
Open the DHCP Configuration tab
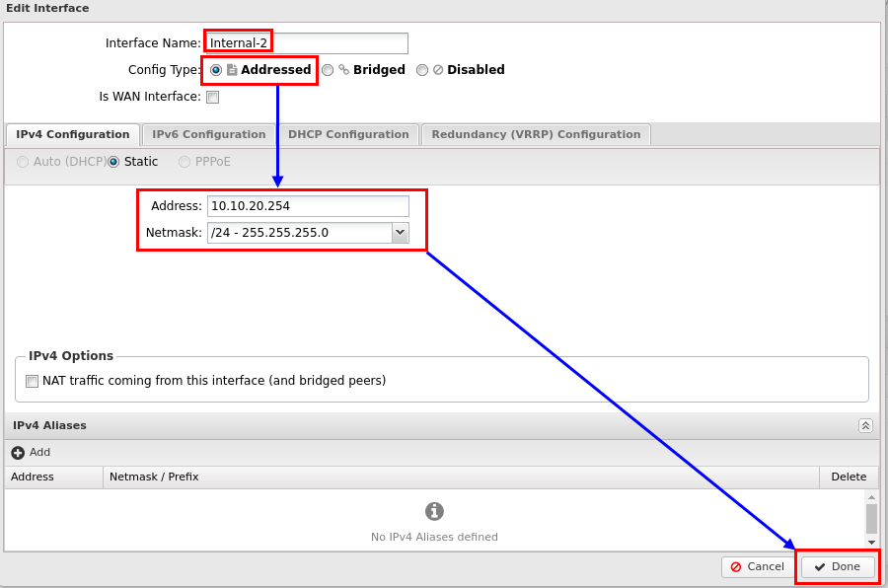pos(348,135)
